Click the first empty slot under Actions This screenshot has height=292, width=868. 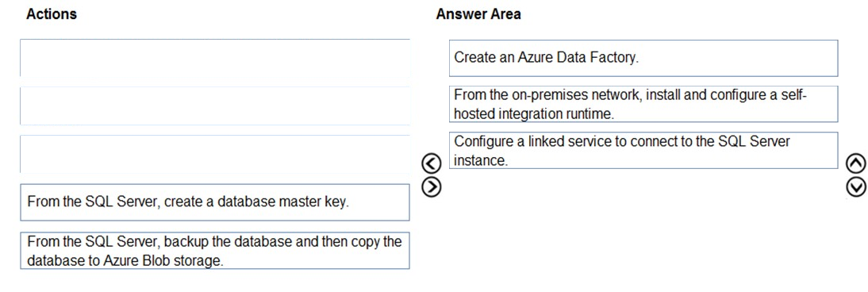pyautogui.click(x=215, y=58)
